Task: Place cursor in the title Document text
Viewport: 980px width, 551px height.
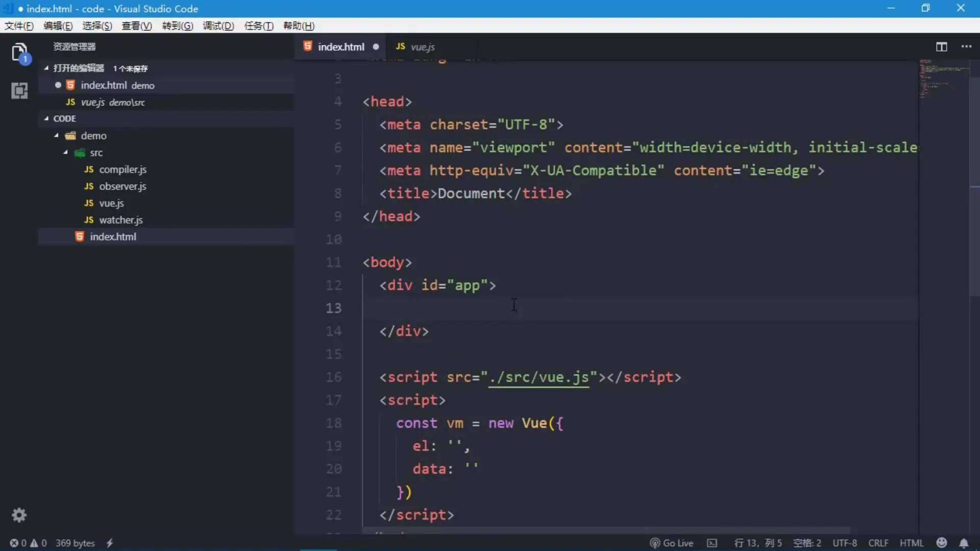Action: pyautogui.click(x=471, y=193)
